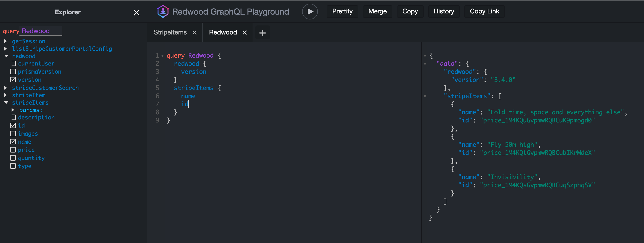Click id value price_1M4KQsGvpmwRQBCuqSzphqSV
The image size is (644, 243).
537,185
